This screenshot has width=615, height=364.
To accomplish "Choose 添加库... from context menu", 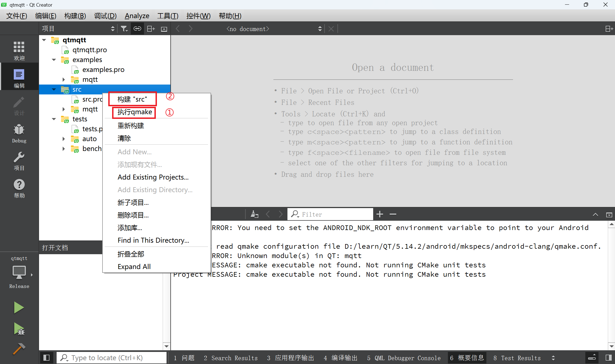I will pyautogui.click(x=157, y=228).
